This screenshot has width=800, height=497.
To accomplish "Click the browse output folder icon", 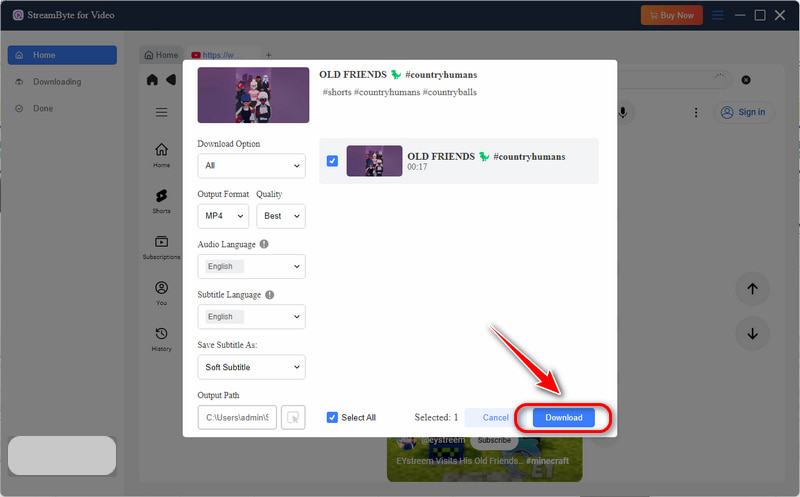I will [x=293, y=417].
